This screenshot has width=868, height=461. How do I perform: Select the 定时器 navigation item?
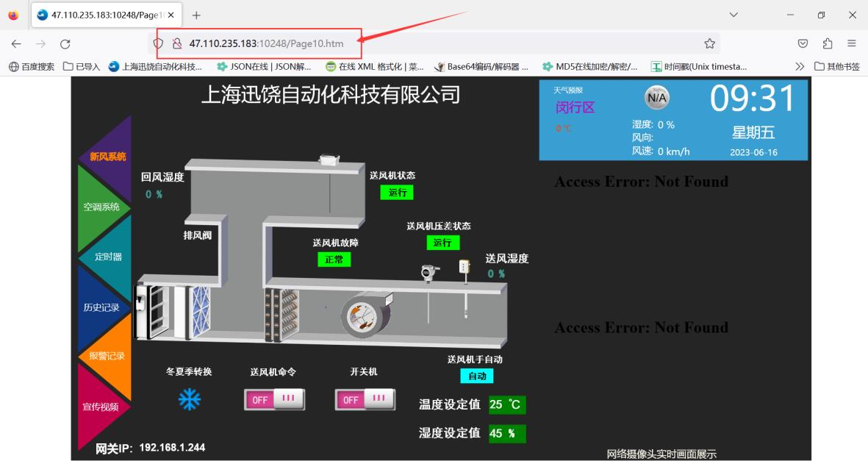pos(108,257)
